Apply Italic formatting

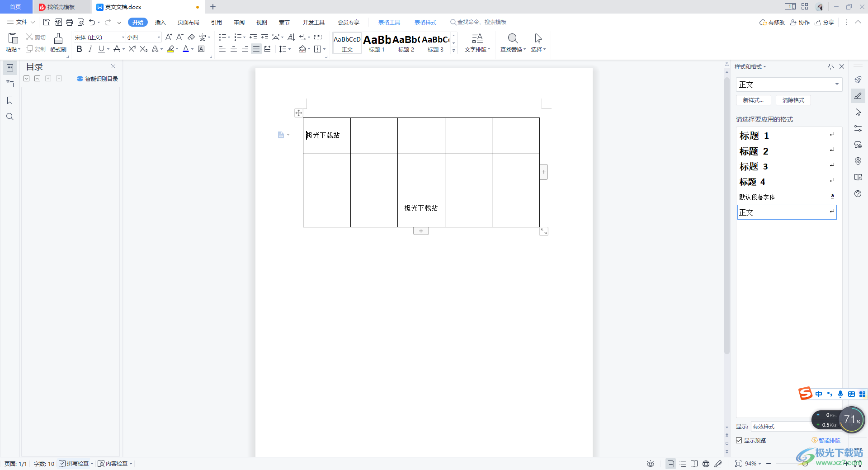click(x=90, y=49)
